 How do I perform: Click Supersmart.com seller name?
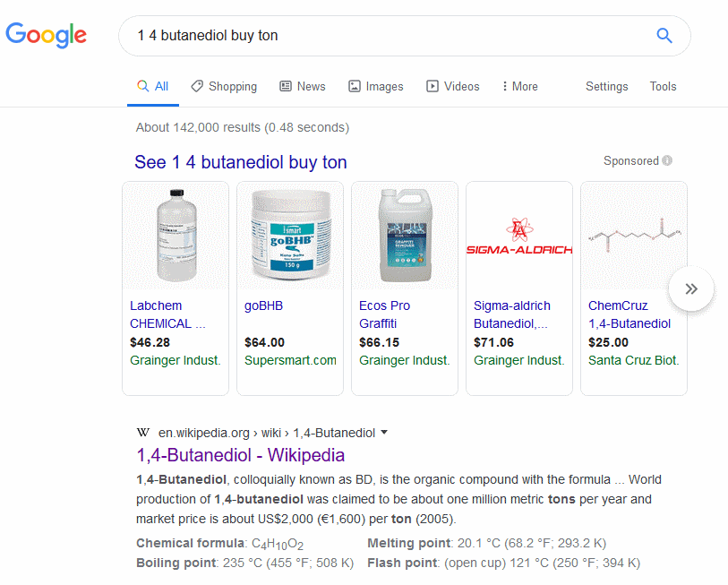pyautogui.click(x=291, y=360)
